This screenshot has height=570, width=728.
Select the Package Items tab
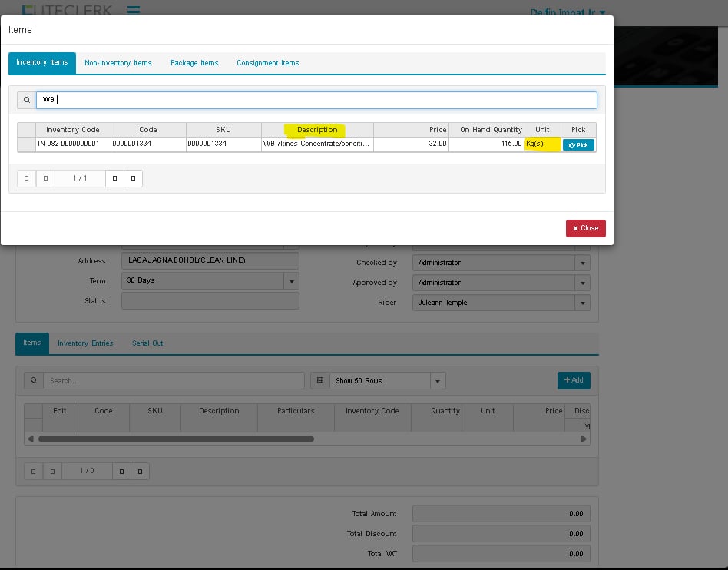(x=194, y=63)
